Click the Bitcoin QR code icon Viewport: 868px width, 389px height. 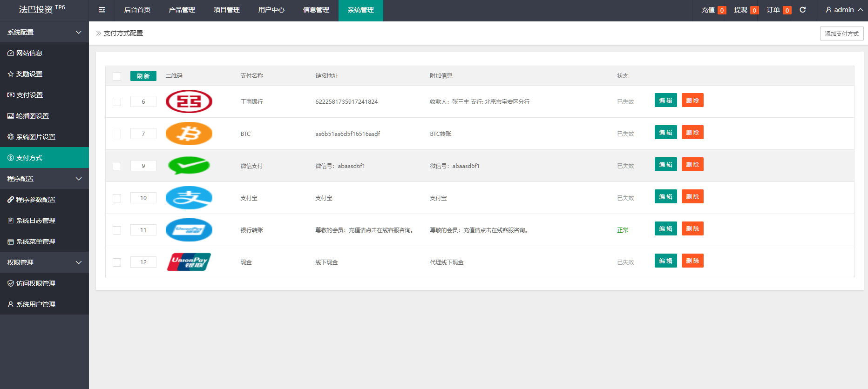(189, 134)
